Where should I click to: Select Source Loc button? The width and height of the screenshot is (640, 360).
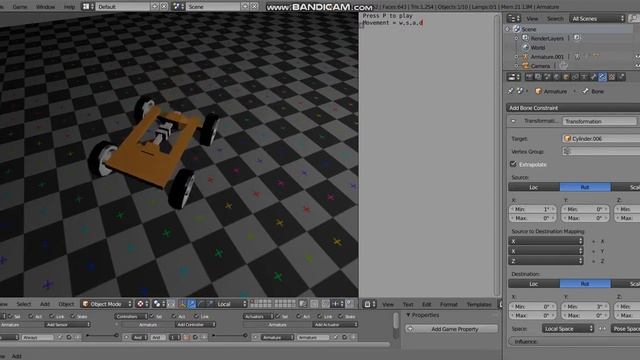pyautogui.click(x=534, y=187)
